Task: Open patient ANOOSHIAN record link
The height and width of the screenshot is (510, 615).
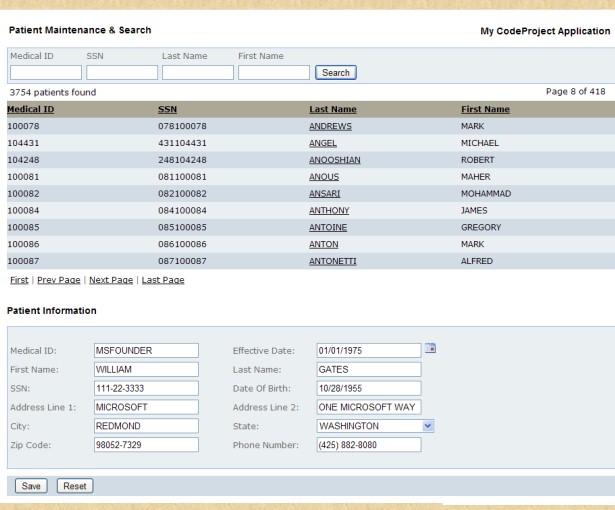Action: pyautogui.click(x=335, y=160)
